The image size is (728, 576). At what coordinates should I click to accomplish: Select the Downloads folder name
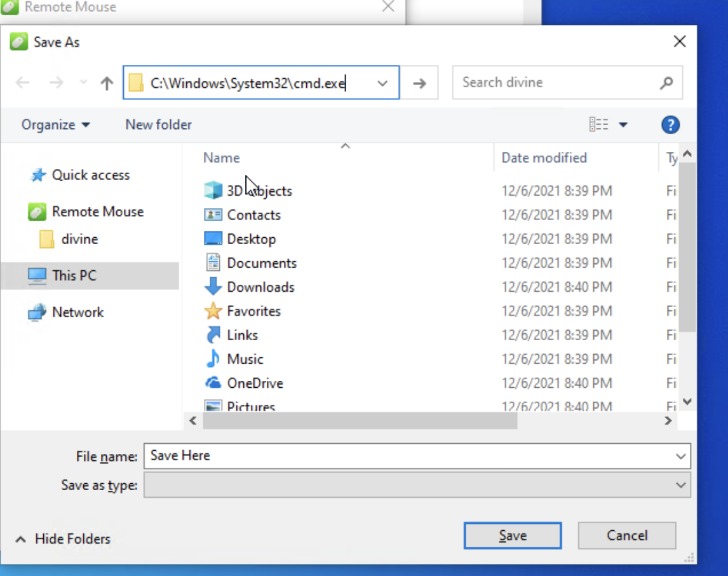pyautogui.click(x=261, y=287)
